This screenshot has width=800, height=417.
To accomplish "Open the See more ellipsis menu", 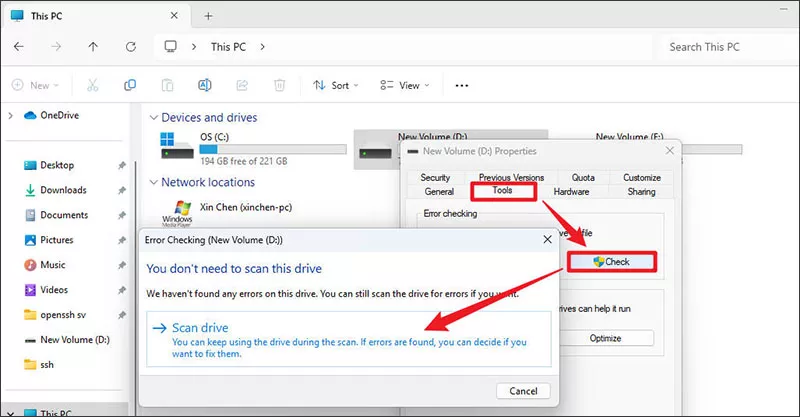I will (x=462, y=85).
